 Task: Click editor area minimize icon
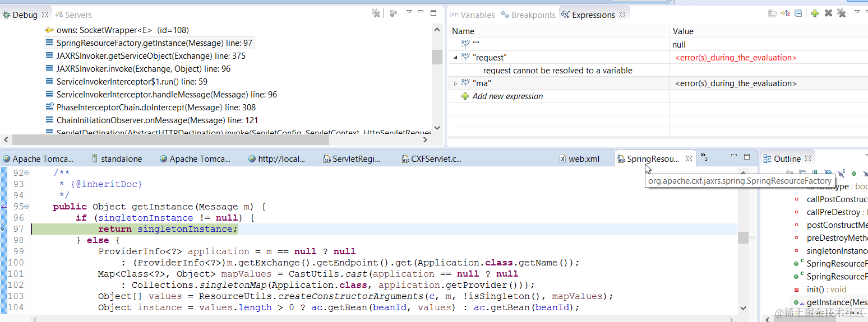pos(734,156)
